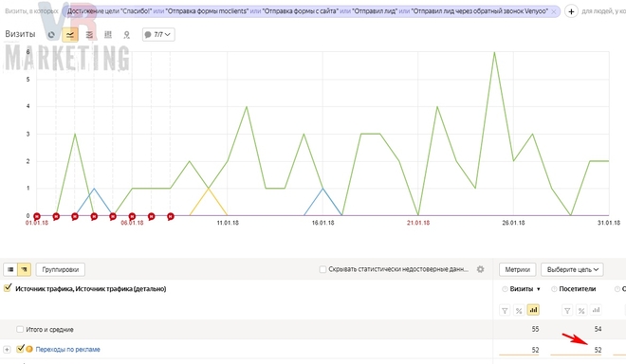
Task: Switch to the column chart icon
Action: 108,35
